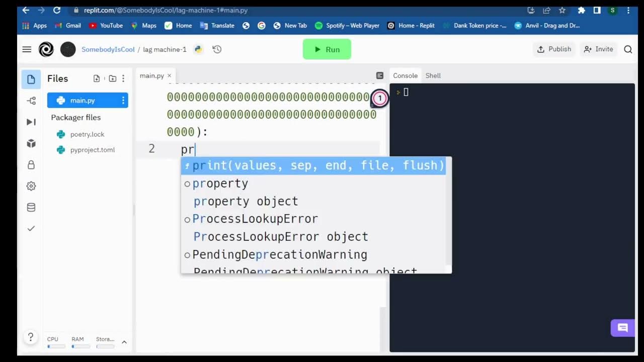Close the main.py editor tab
Image resolution: width=644 pixels, height=362 pixels.
[x=169, y=75]
